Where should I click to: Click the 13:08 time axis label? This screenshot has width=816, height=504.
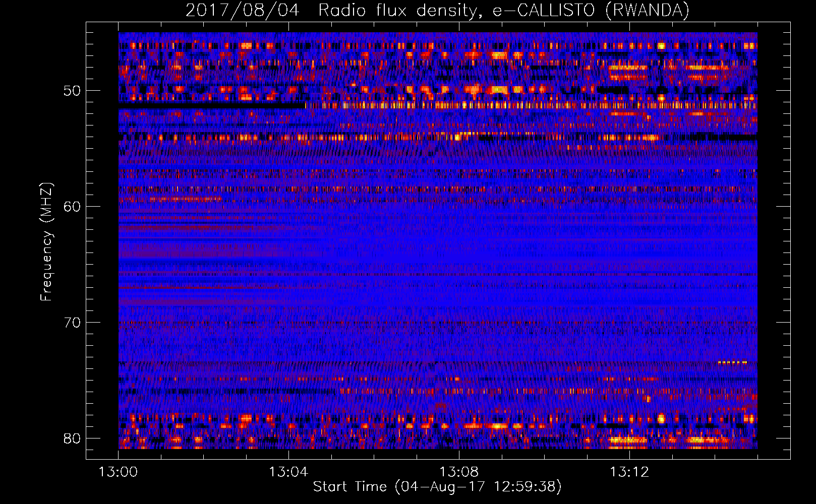pyautogui.click(x=459, y=472)
